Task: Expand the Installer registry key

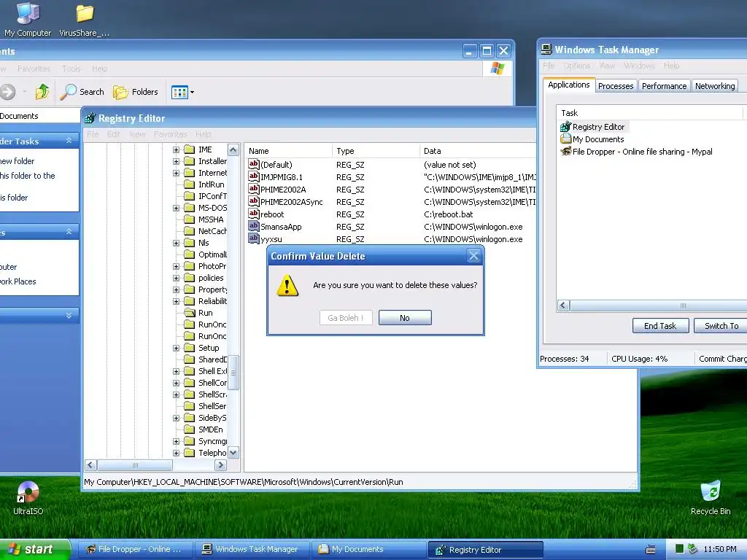Action: tap(177, 161)
